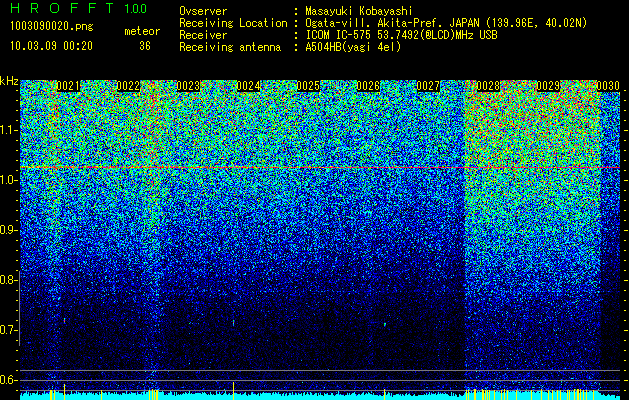Click the meteor echo under marker 0021
Viewport: 629px width, 400px height.
click(x=64, y=320)
